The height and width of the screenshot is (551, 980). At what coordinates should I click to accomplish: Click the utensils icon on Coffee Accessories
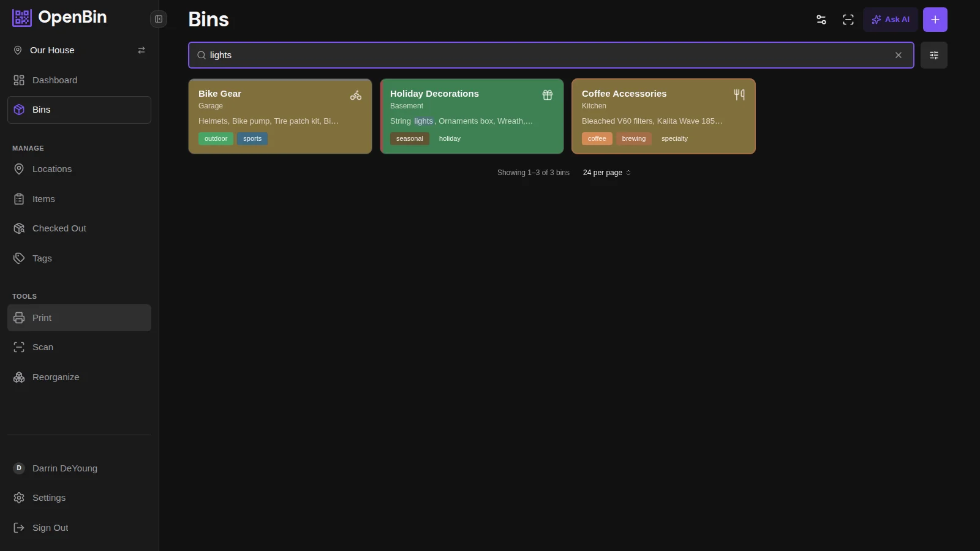[739, 94]
